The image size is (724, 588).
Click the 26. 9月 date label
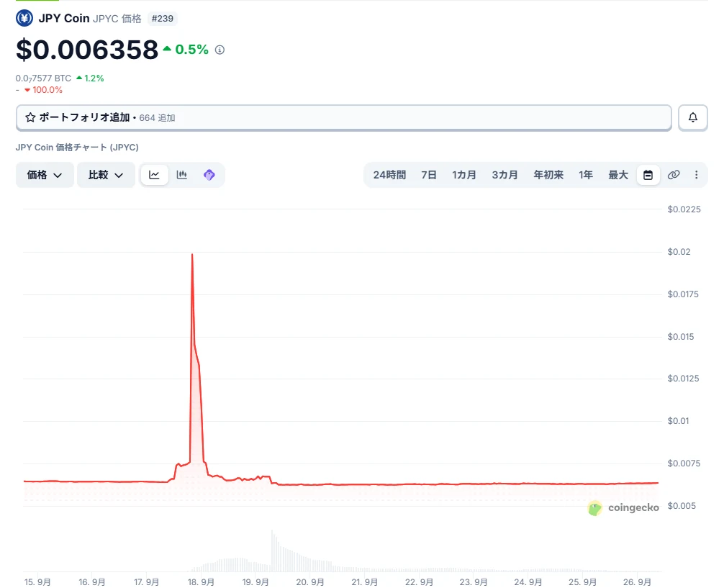637,582
